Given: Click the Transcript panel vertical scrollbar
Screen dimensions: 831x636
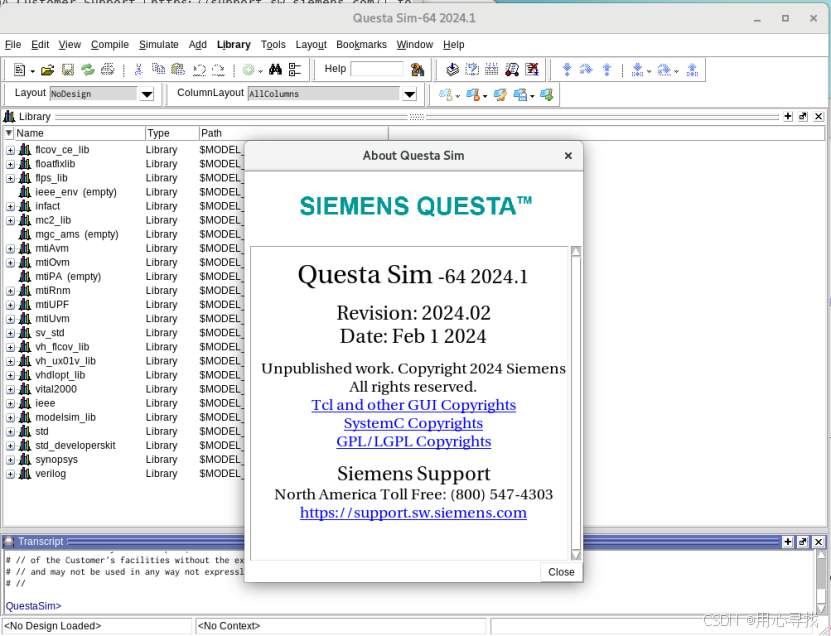Looking at the screenshot, I should [x=820, y=581].
